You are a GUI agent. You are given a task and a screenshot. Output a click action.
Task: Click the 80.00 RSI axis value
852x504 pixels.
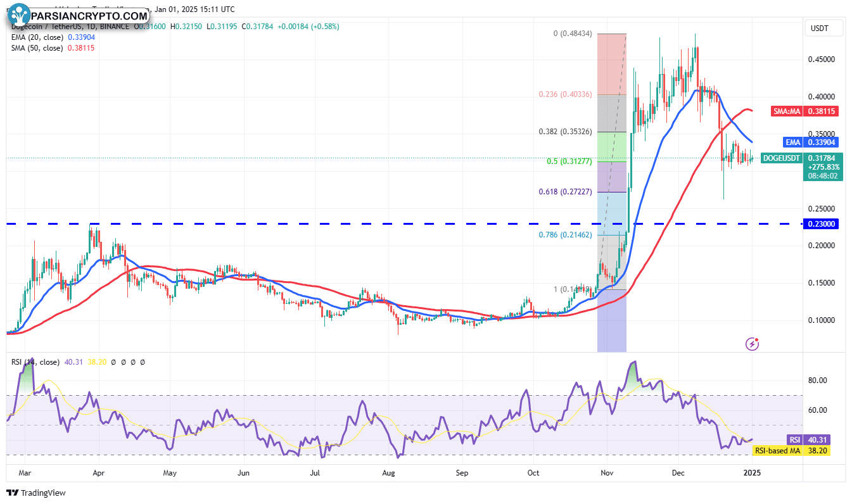(x=817, y=381)
